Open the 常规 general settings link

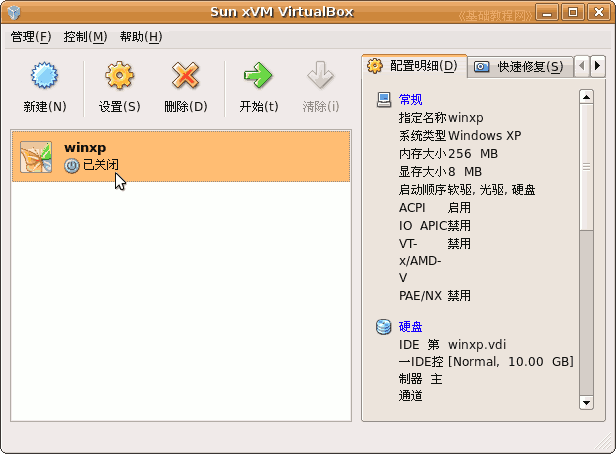click(x=411, y=100)
